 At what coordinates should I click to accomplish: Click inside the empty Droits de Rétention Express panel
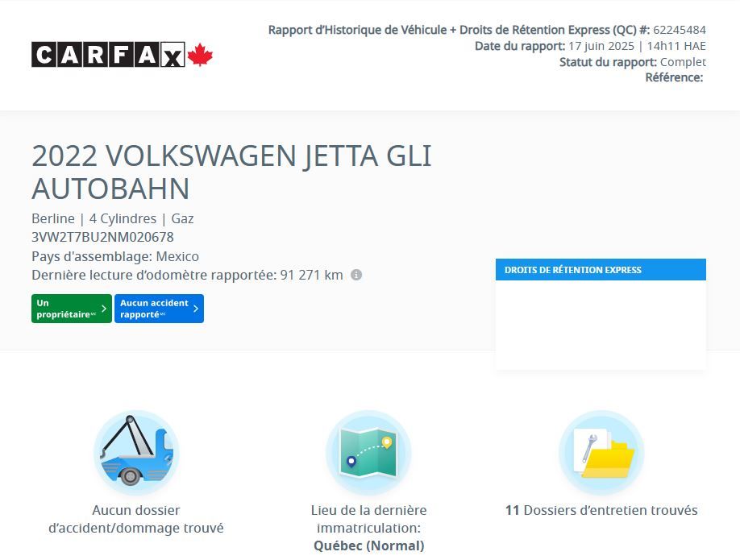click(601, 325)
